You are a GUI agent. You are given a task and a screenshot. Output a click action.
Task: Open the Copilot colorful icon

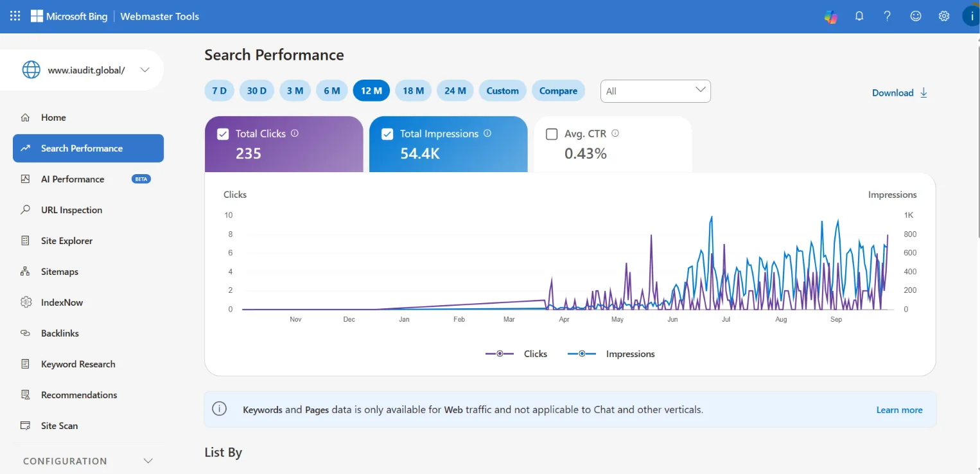[x=831, y=17]
